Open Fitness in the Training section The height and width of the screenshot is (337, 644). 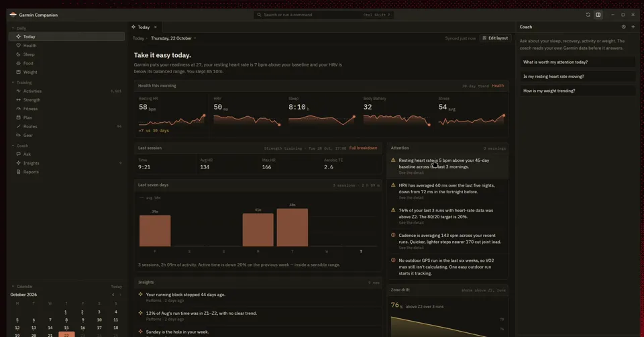coord(66,109)
